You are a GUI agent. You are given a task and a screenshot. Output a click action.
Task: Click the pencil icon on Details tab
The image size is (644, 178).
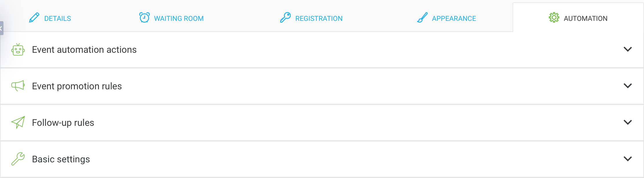[x=34, y=18]
